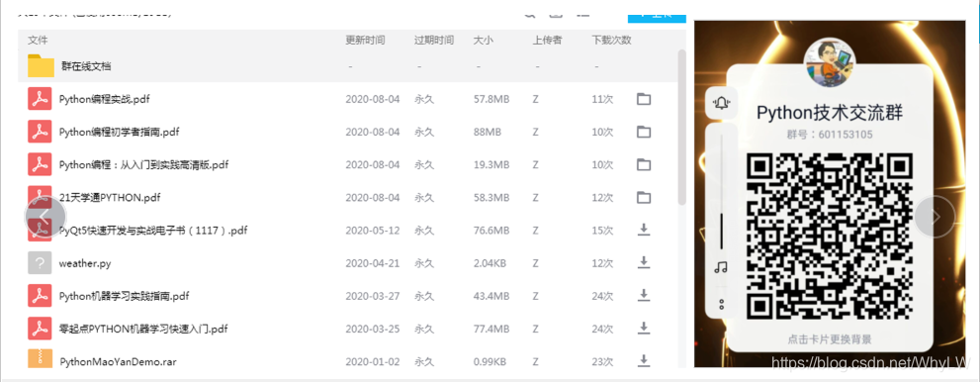The image size is (980, 382).
Task: Download PyQt5快速开发与实战电子书 pdf
Action: point(643,230)
